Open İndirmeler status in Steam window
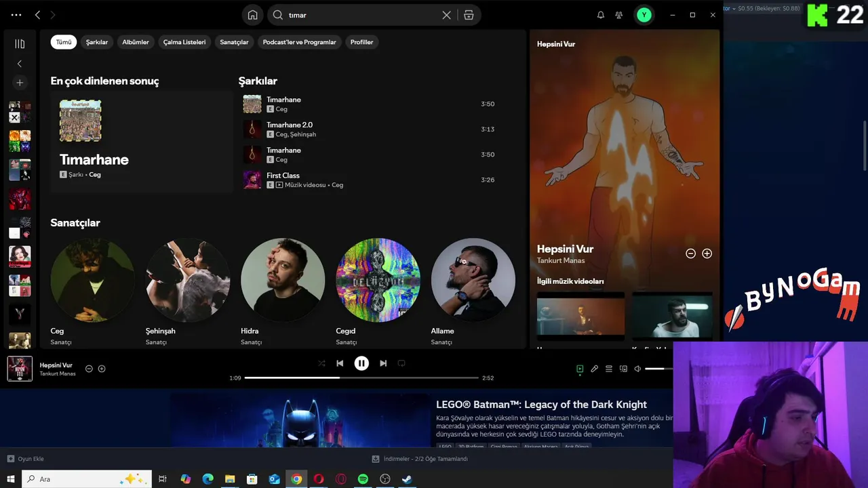The width and height of the screenshot is (868, 488). pos(420,459)
